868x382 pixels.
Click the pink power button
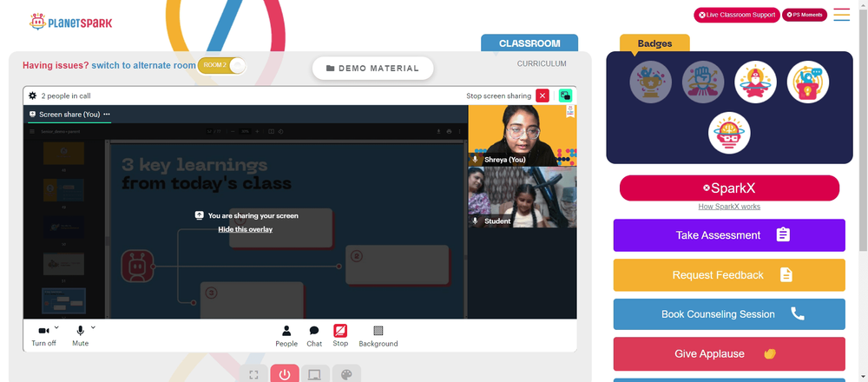285,375
